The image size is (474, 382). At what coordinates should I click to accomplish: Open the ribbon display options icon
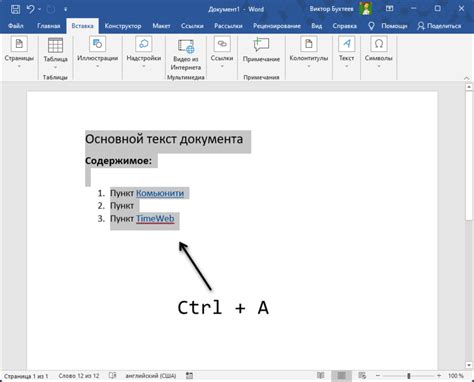coord(389,9)
